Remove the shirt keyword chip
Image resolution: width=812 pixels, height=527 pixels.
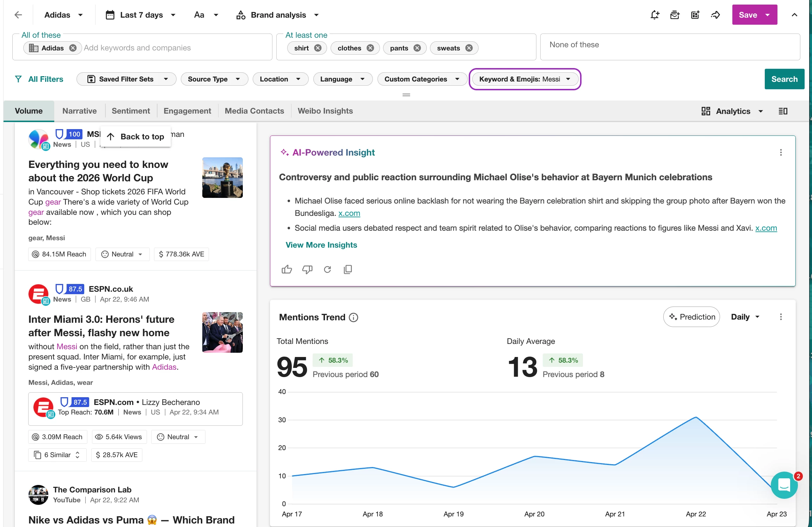click(x=318, y=48)
